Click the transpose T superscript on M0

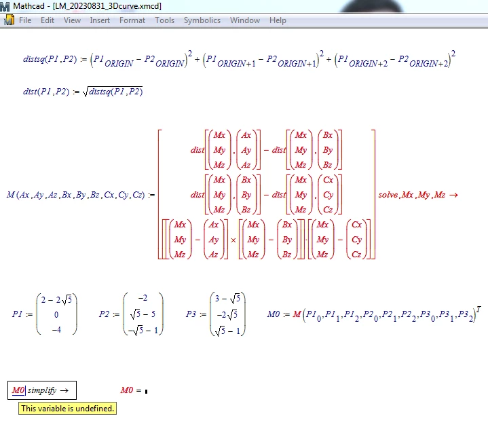478,309
